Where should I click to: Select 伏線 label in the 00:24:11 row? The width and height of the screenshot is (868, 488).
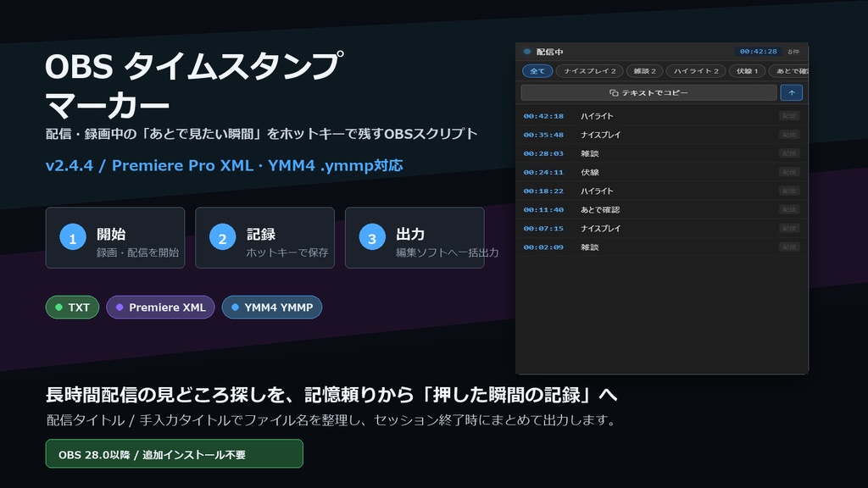point(590,172)
